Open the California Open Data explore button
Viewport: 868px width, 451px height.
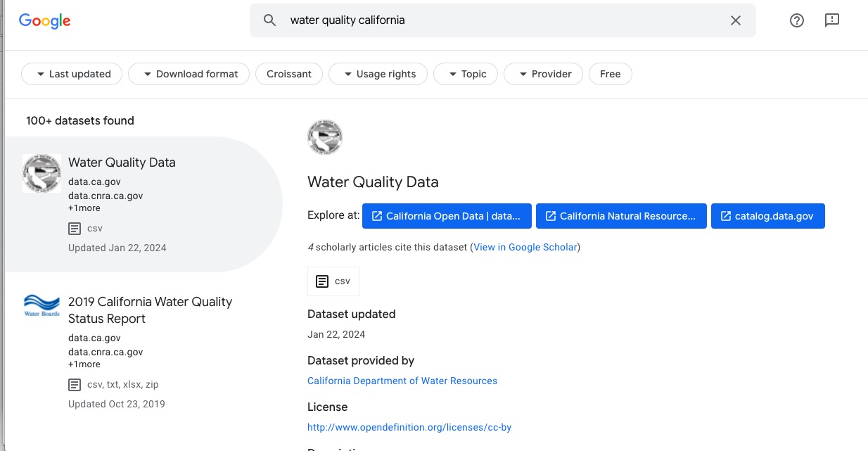(x=446, y=216)
